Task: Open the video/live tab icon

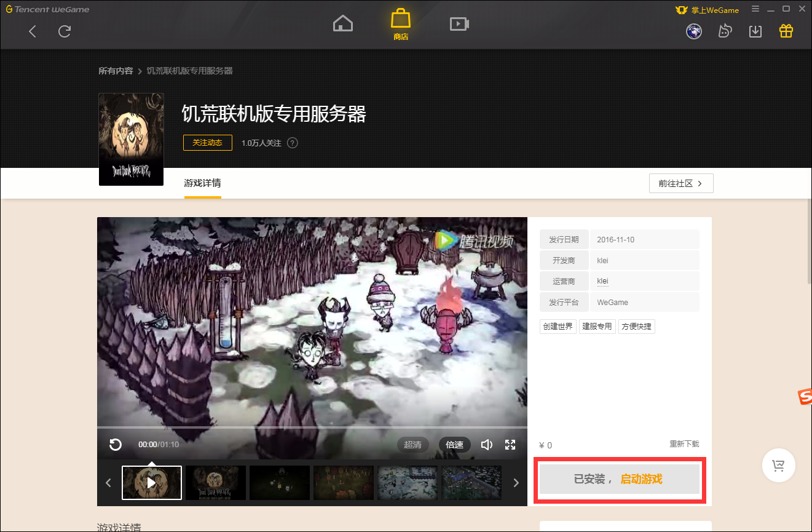Action: (459, 24)
